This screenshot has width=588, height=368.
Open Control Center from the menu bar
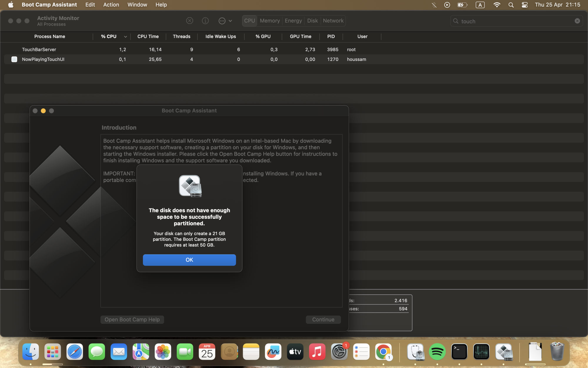(524, 5)
